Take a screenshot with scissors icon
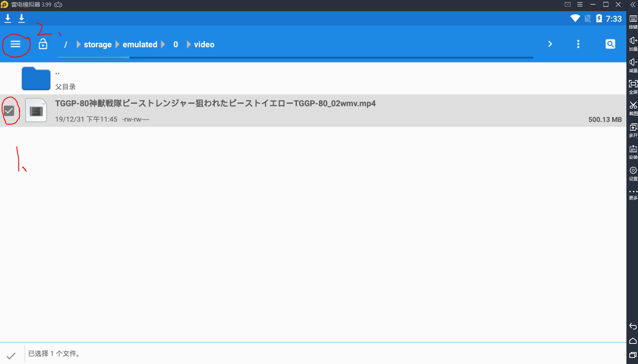638x364 pixels. coord(633,108)
